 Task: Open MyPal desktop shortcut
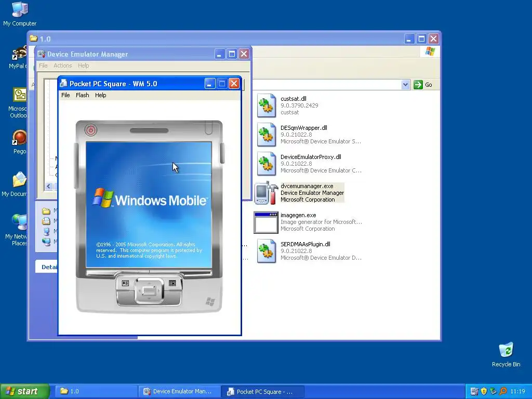tap(19, 53)
